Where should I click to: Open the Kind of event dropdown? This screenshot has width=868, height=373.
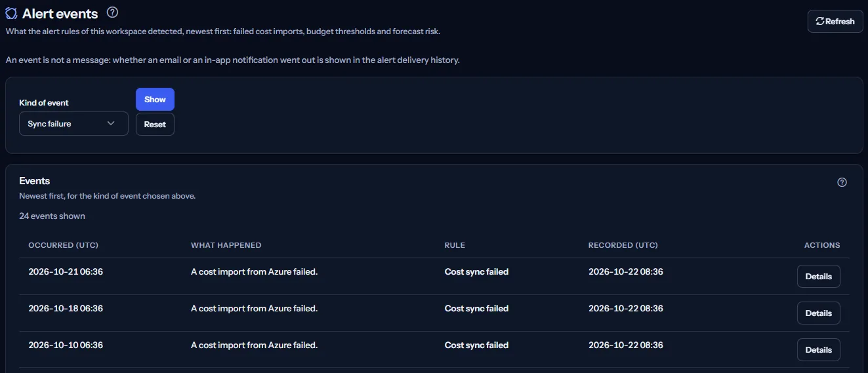73,123
